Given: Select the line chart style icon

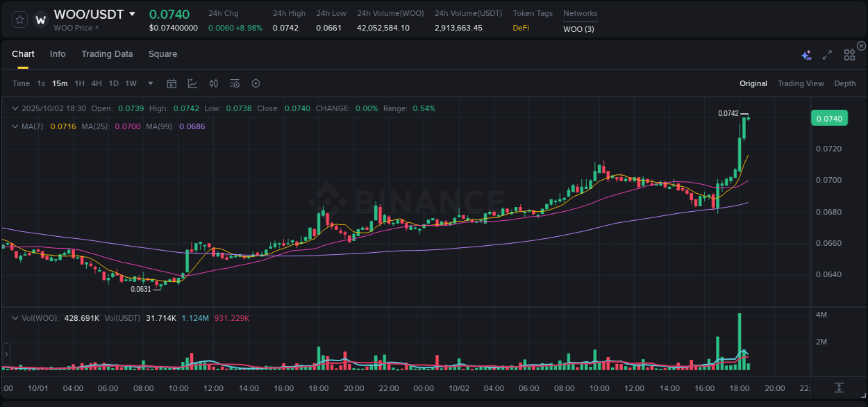Looking at the screenshot, I should coord(192,83).
